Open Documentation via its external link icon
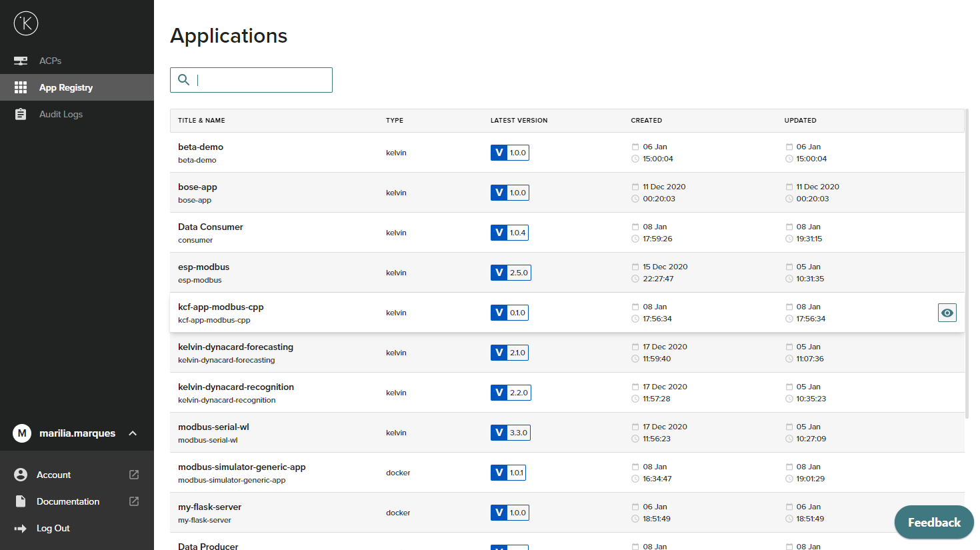The image size is (980, 550). (133, 501)
